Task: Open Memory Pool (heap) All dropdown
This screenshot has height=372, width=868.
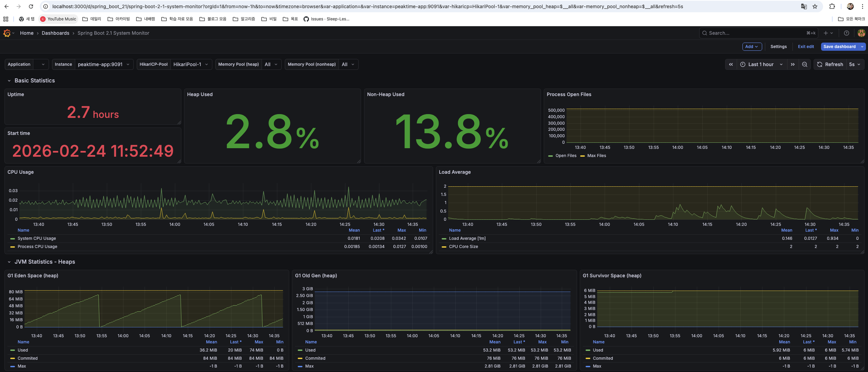Action: (x=271, y=64)
